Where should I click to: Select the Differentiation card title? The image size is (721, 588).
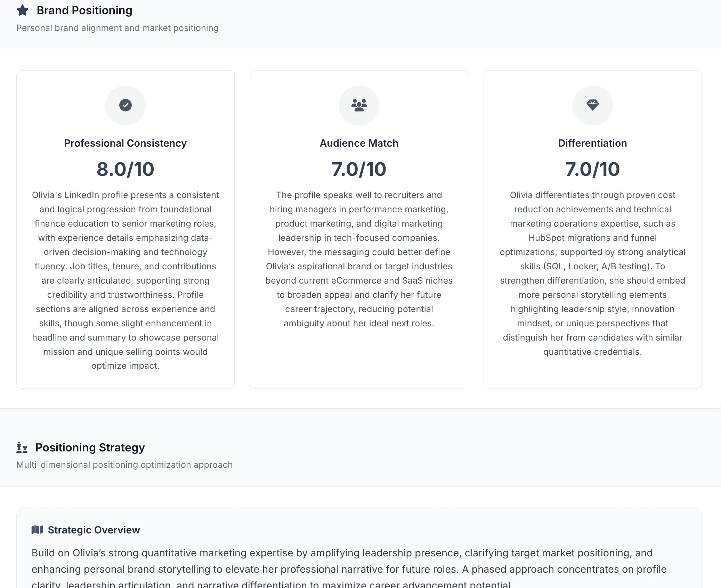click(x=593, y=143)
